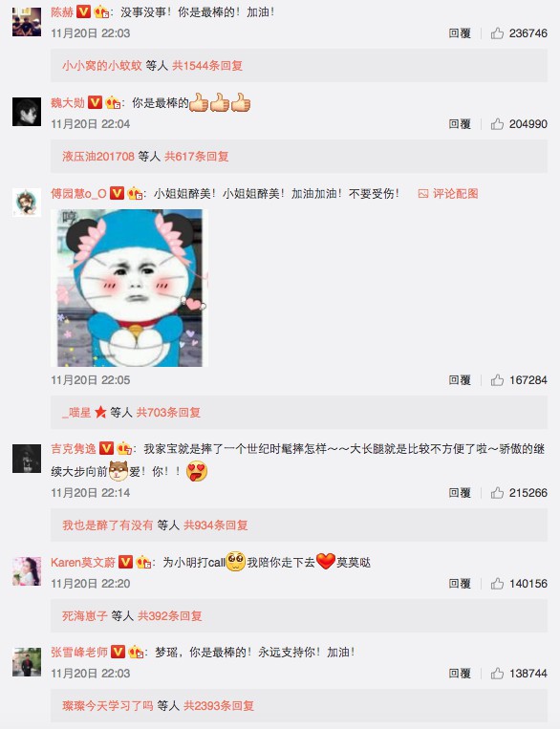Viewport: 560px width, 729px height.
Task: Like 张雪峰老师's comment showing 138744
Action: tap(497, 673)
